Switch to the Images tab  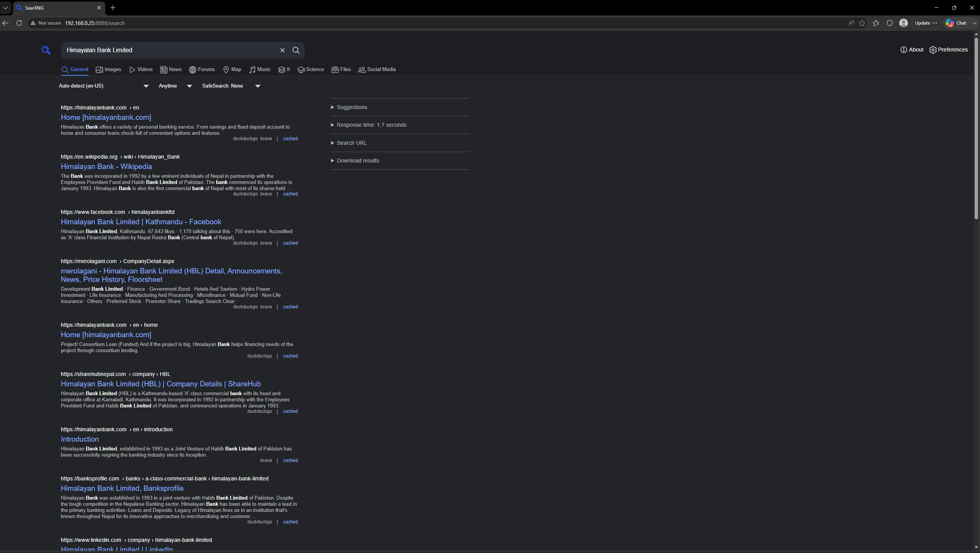pos(108,70)
